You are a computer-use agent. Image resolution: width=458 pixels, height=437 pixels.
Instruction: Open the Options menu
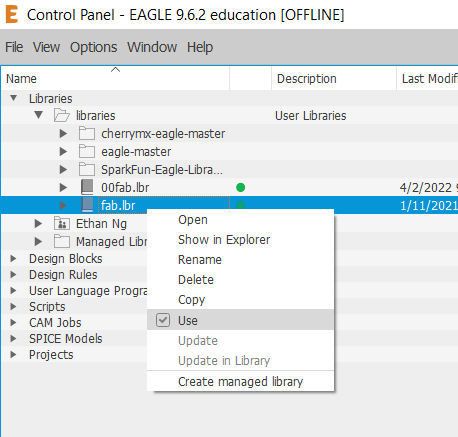93,47
